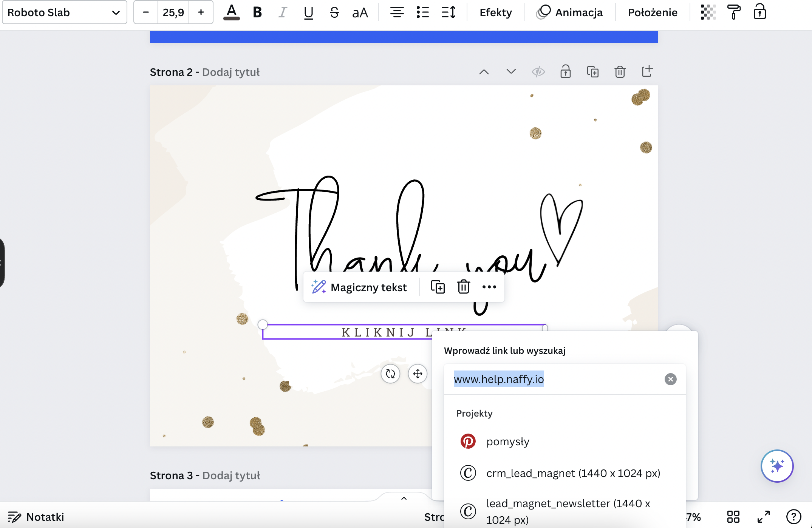Open grid view of pages
Viewport: 812px width, 528px height.
click(x=733, y=517)
